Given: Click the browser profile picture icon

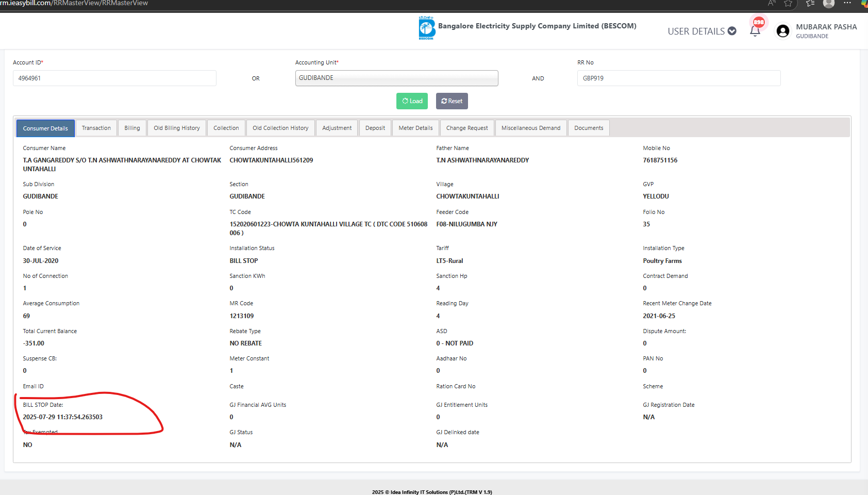Looking at the screenshot, I should click(829, 4).
